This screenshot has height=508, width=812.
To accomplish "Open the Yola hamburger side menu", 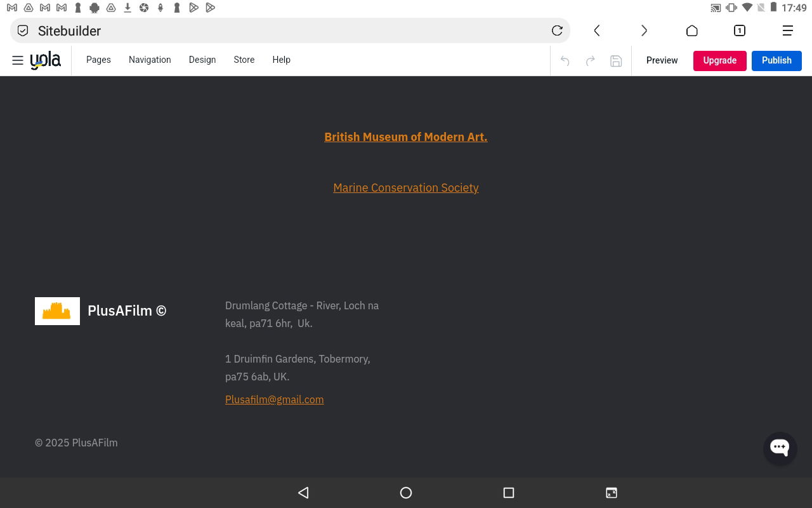I will click(18, 60).
